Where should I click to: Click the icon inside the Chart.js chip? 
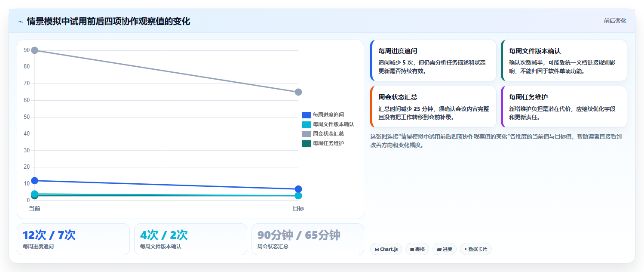(x=377, y=249)
